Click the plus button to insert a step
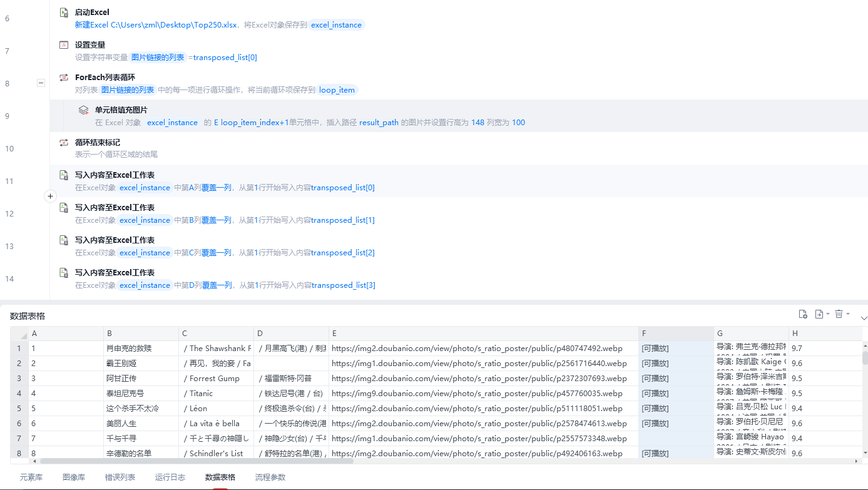Viewport: 868px width, 490px height. [x=51, y=197]
